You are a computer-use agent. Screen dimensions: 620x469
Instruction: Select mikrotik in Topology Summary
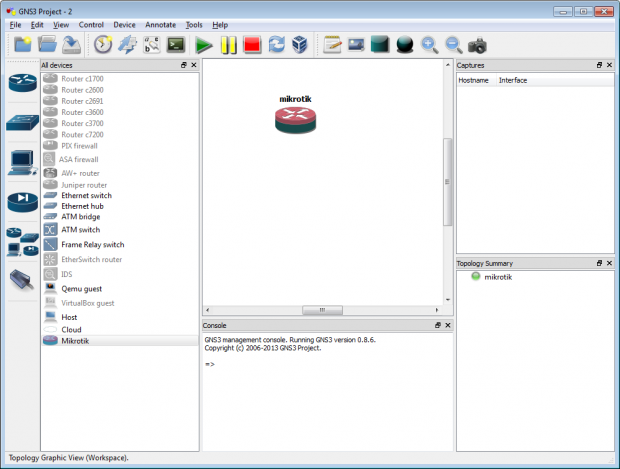pyautogui.click(x=498, y=277)
